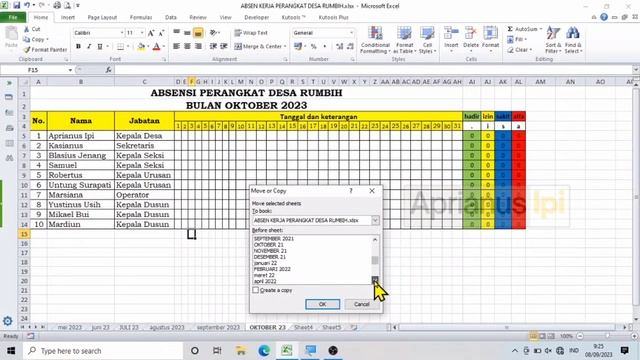Click list scrollbar down arrow in dialog

(x=375, y=280)
